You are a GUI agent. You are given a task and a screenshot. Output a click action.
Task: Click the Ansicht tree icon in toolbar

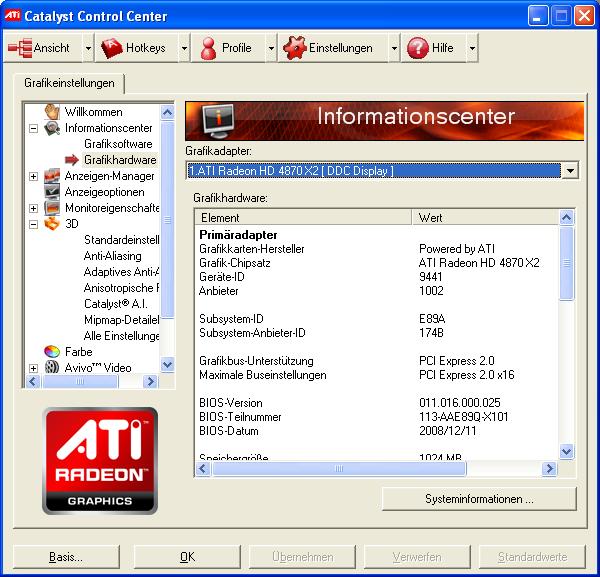20,48
